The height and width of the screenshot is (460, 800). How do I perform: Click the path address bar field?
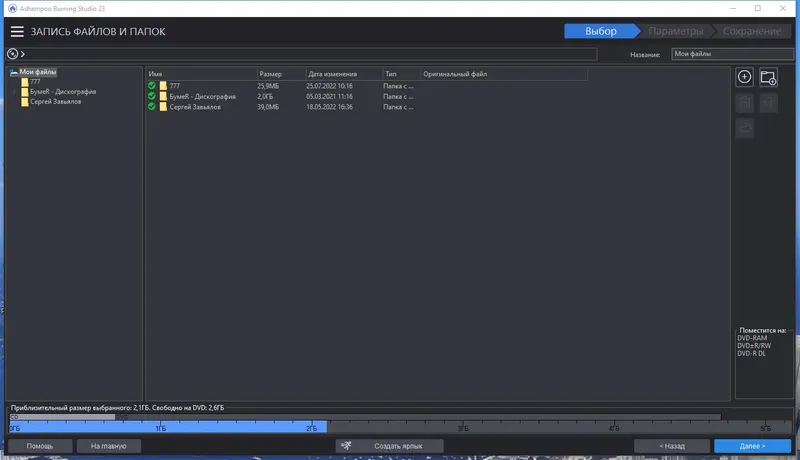pyautogui.click(x=302, y=54)
